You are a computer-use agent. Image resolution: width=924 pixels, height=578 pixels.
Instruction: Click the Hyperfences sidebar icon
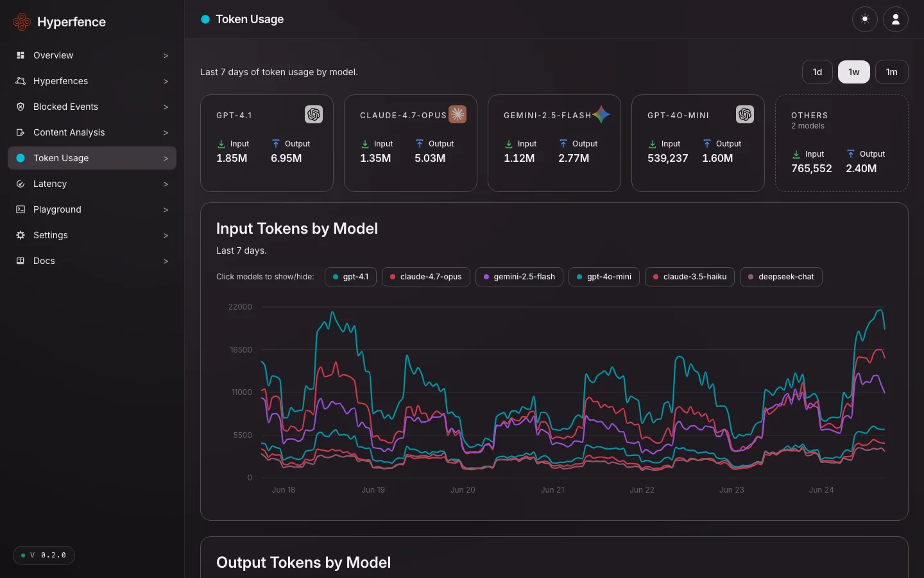[21, 81]
